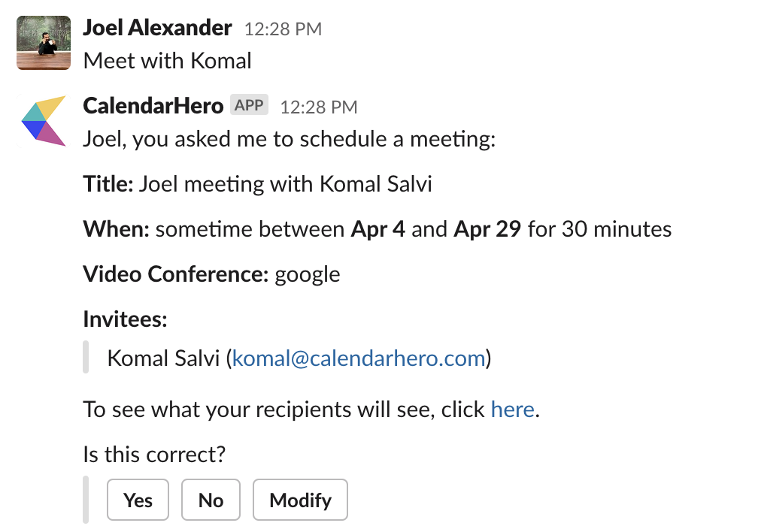Click the timestamp on Joel's message
Image resolution: width=758 pixels, height=532 pixels.
point(283,30)
